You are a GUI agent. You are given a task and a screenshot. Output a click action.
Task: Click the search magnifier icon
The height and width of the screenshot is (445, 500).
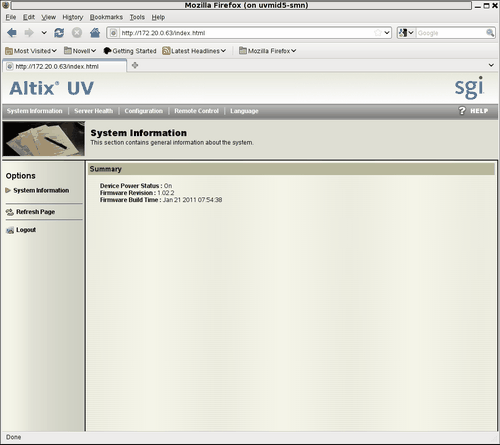[490, 33]
